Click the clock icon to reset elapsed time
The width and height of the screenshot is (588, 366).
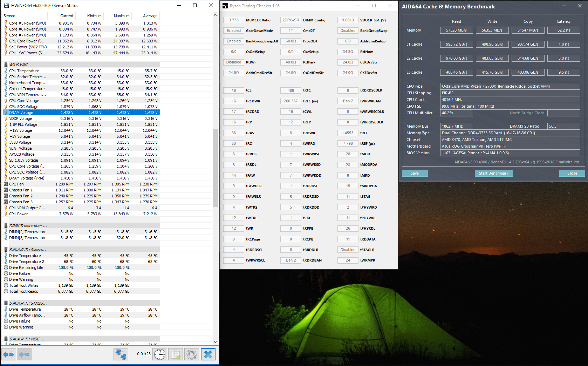[160, 354]
